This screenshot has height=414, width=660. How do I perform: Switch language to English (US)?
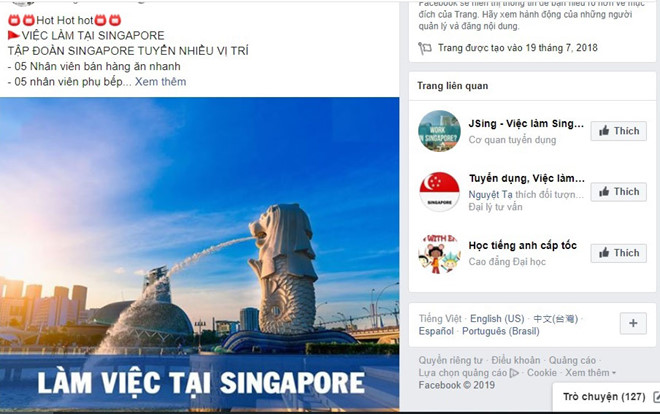point(497,319)
